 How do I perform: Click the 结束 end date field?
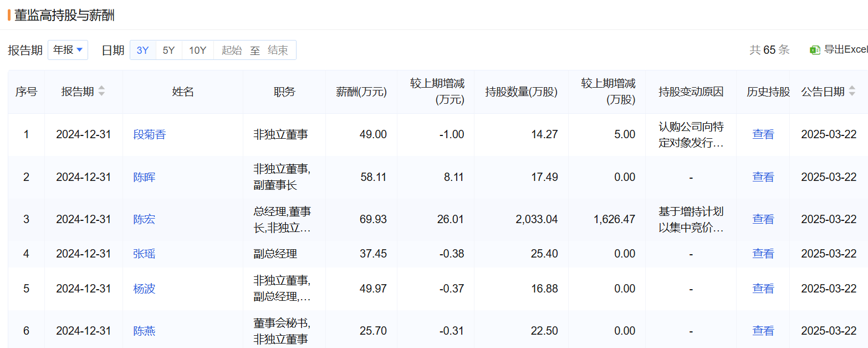(278, 50)
